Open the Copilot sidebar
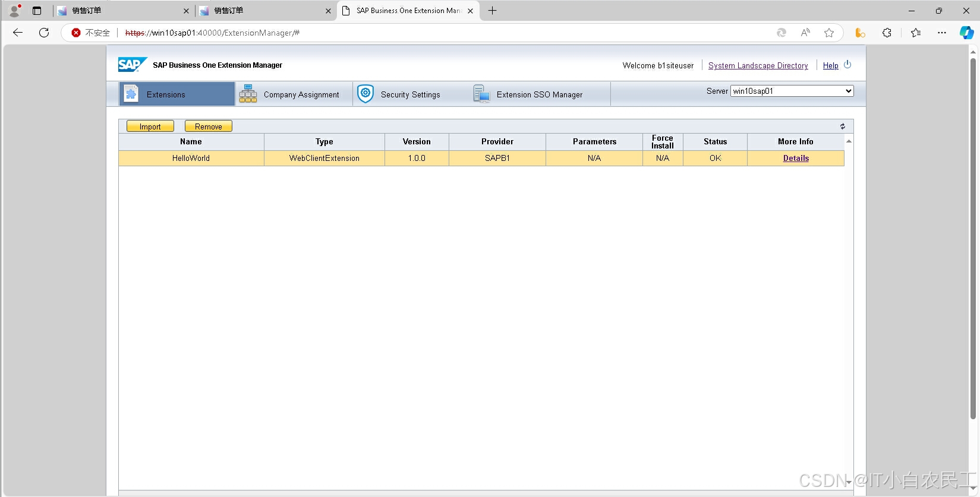 [967, 33]
